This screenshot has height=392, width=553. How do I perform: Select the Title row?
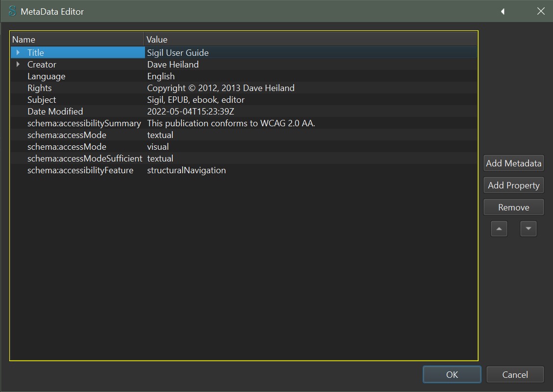244,52
